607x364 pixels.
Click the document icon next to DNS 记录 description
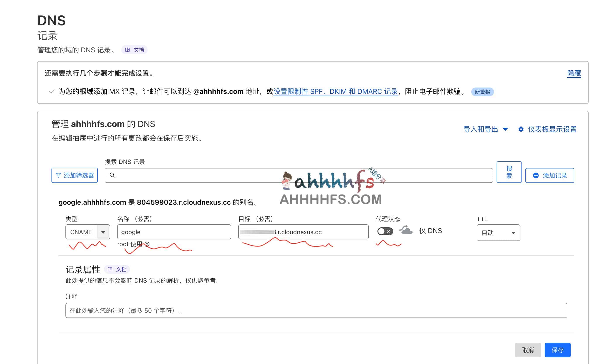coord(128,50)
